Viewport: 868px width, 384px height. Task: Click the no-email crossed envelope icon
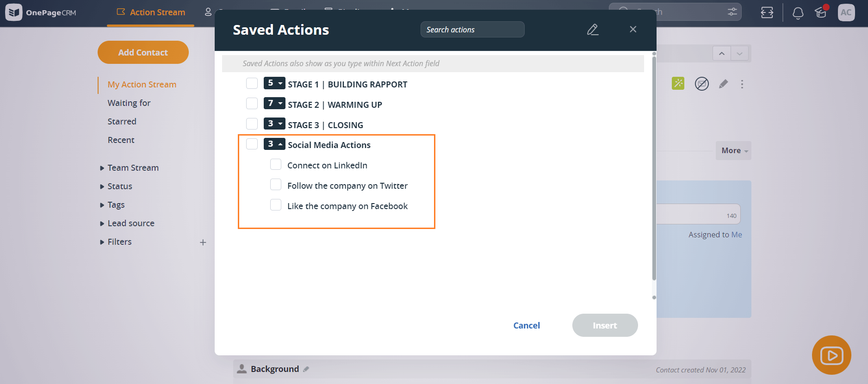pos(701,84)
